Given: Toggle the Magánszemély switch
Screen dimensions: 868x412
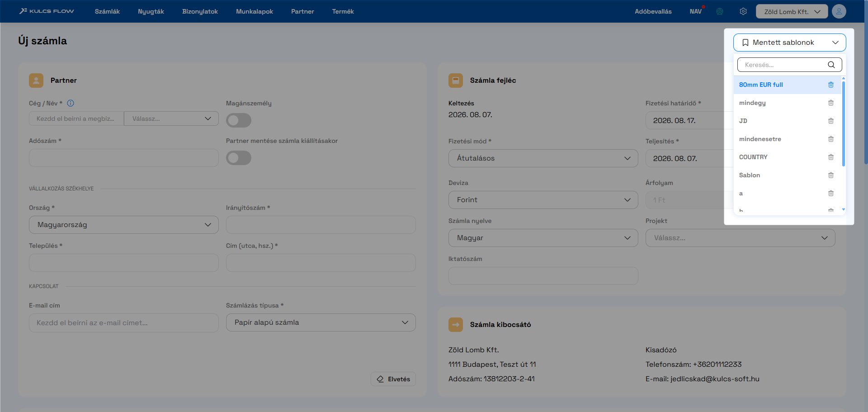Looking at the screenshot, I should point(239,120).
